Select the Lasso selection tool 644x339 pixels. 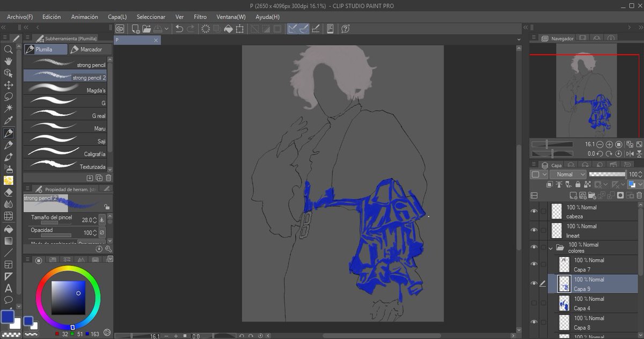[9, 97]
